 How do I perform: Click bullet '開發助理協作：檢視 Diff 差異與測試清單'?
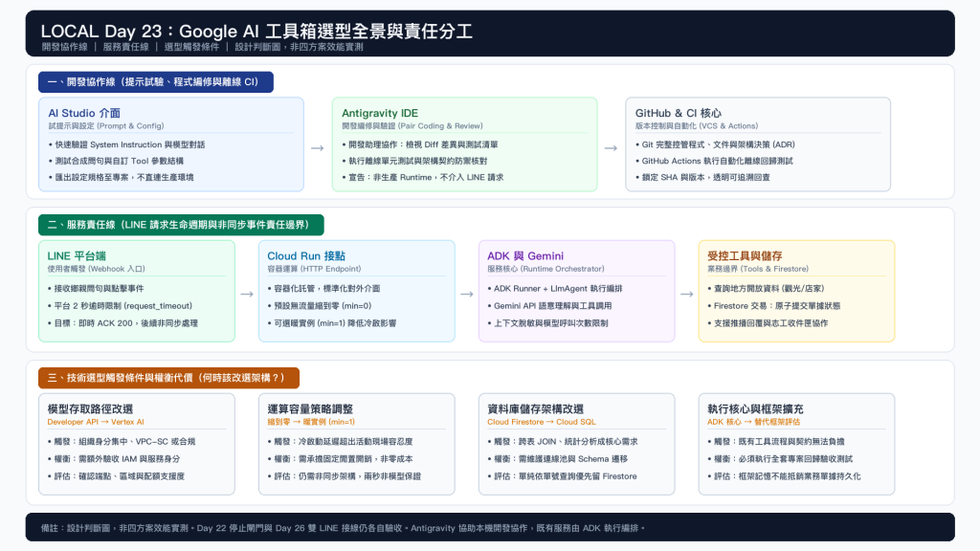coord(420,144)
